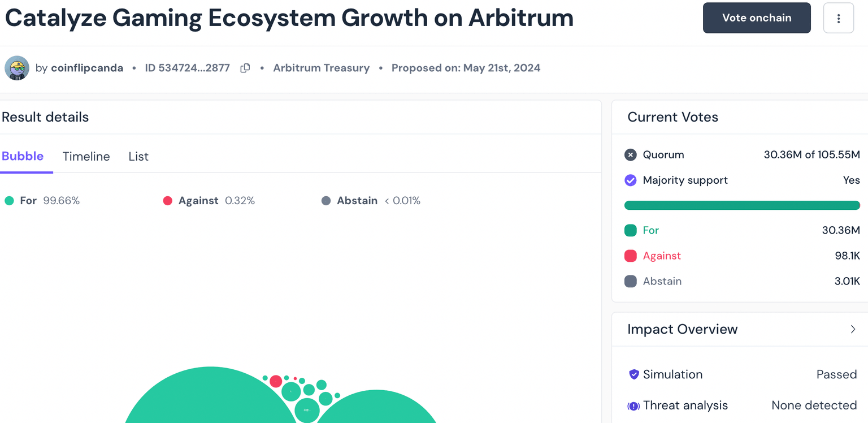The height and width of the screenshot is (423, 868).
Task: Click the Threat analysis alert icon
Action: click(633, 405)
